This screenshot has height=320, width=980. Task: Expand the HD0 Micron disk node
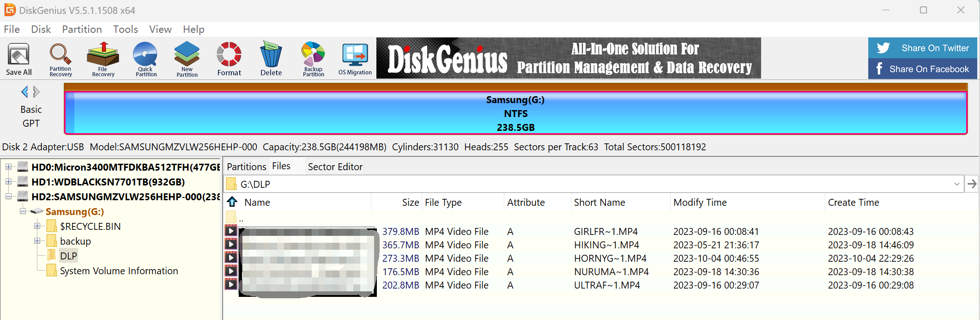8,167
